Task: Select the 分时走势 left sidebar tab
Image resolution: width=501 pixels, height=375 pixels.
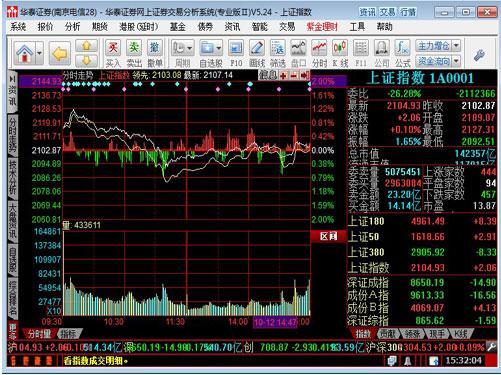Action: pos(12,136)
